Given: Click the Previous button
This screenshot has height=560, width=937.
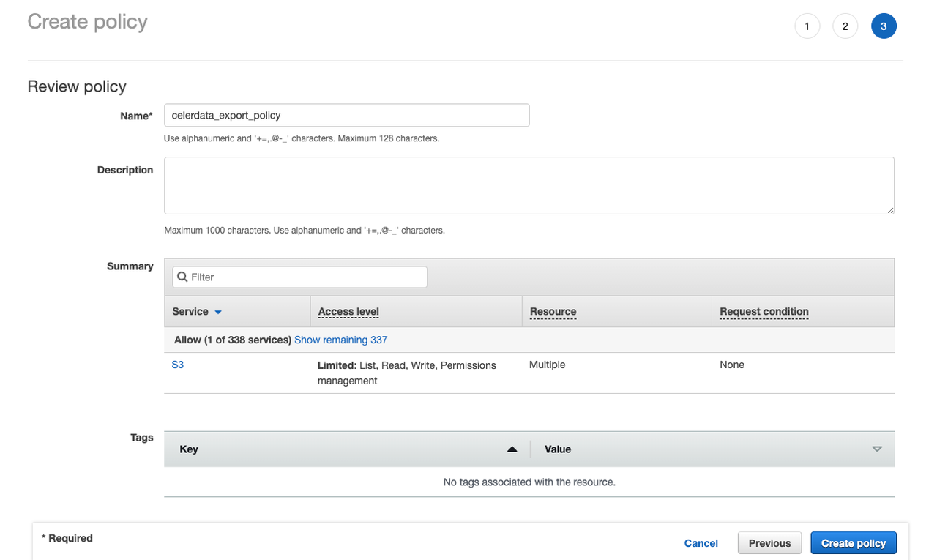Looking at the screenshot, I should (x=769, y=542).
